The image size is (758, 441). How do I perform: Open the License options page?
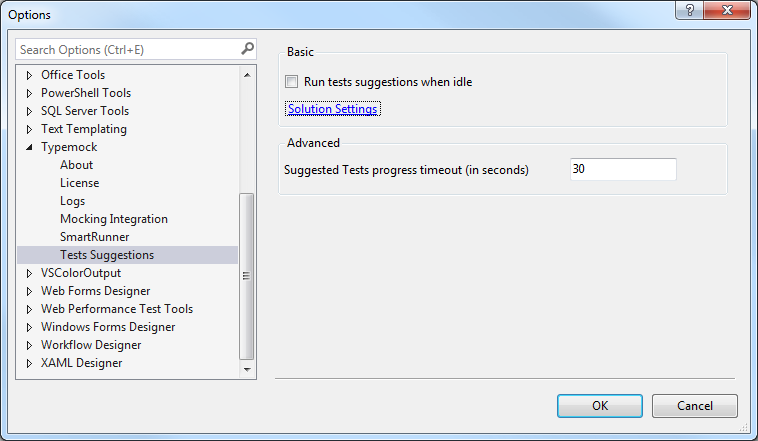[79, 183]
